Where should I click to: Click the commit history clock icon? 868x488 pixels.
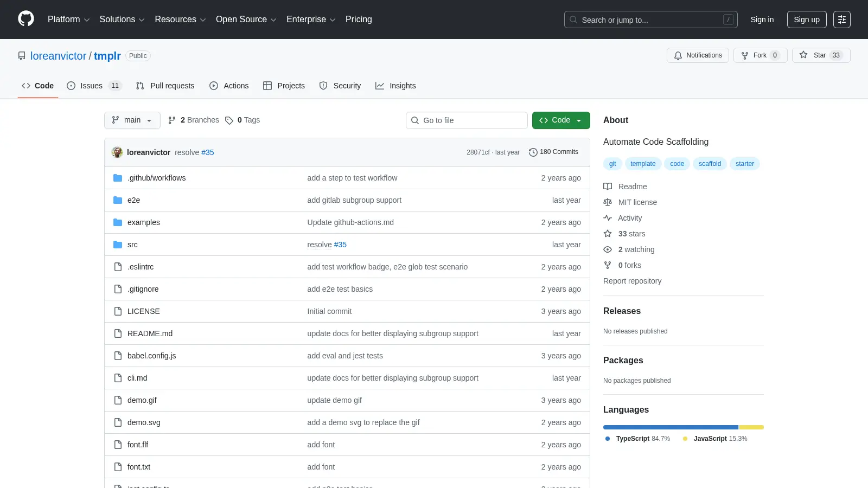click(533, 152)
